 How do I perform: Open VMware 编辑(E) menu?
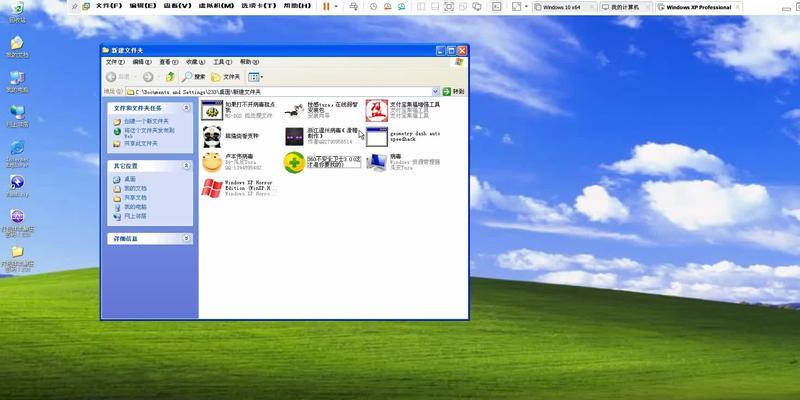tap(143, 6)
